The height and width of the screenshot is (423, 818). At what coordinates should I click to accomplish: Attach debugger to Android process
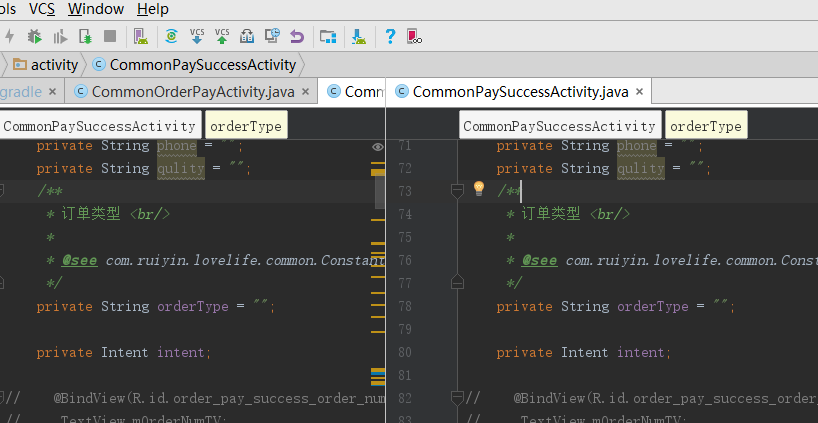tap(86, 36)
